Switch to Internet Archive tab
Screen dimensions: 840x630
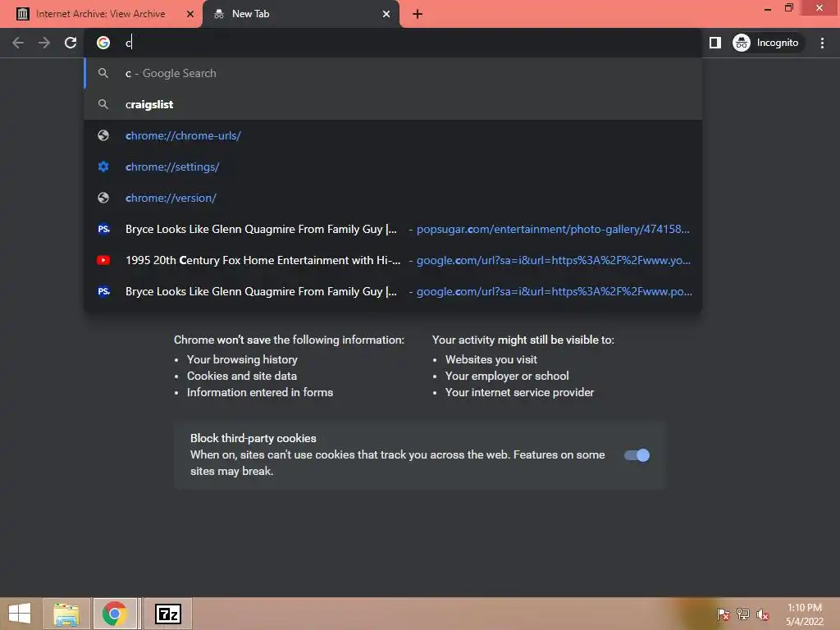tap(101, 14)
